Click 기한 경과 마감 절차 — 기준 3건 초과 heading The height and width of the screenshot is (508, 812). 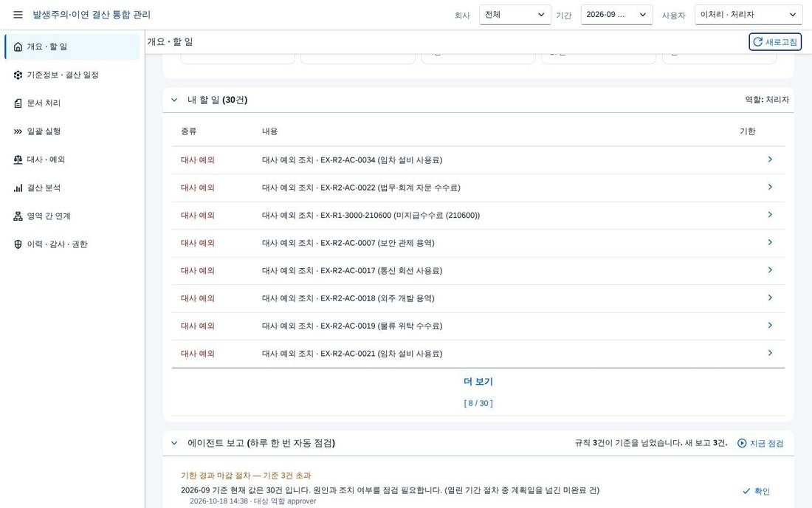246,476
